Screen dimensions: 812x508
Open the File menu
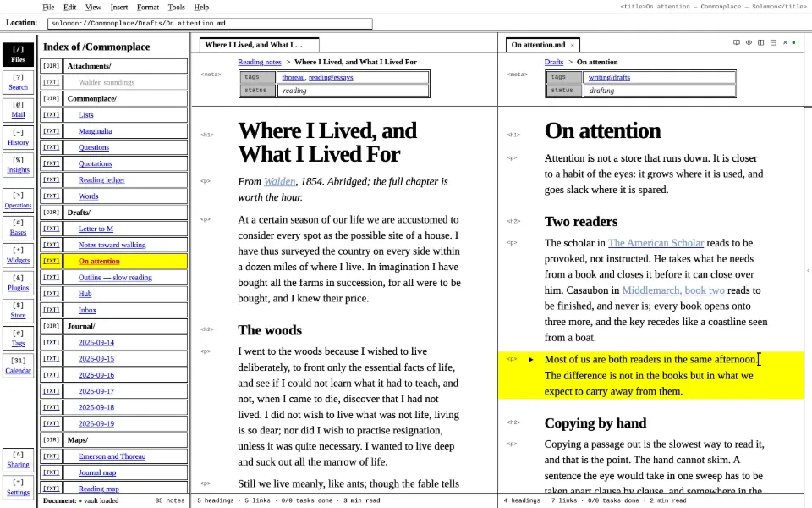[x=48, y=8]
